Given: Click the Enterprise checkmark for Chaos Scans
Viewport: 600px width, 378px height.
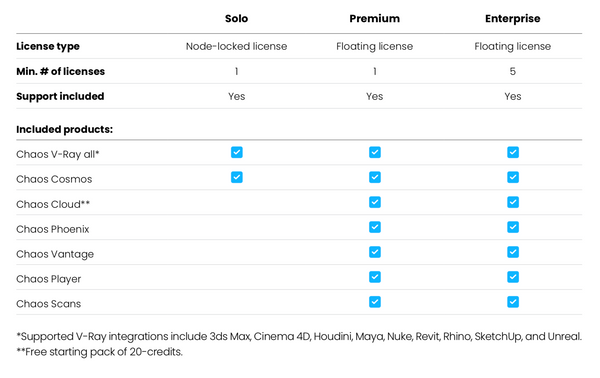Looking at the screenshot, I should click(513, 302).
